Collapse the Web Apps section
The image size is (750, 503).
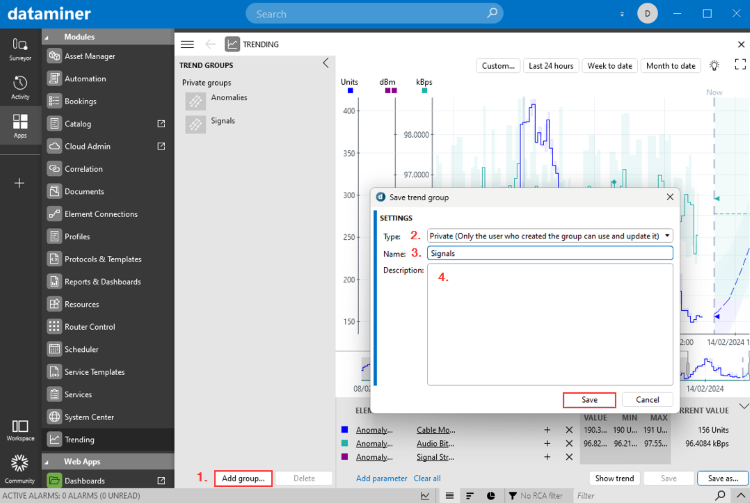(x=47, y=462)
